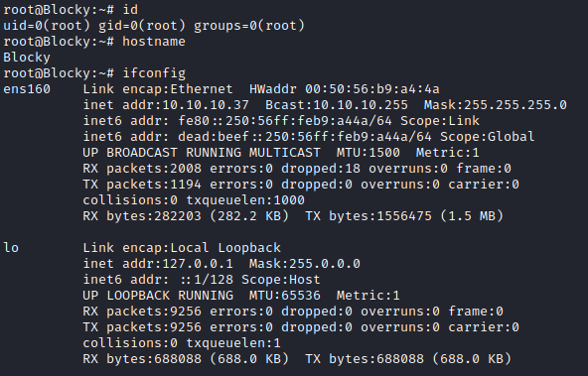The height and width of the screenshot is (376, 588).
Task: Click the inet addr:127.0.0.1 text
Action: [158, 264]
